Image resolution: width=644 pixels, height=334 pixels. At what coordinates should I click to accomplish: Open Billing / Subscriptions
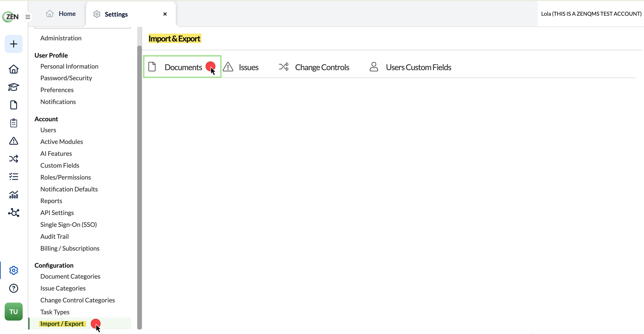pyautogui.click(x=70, y=248)
